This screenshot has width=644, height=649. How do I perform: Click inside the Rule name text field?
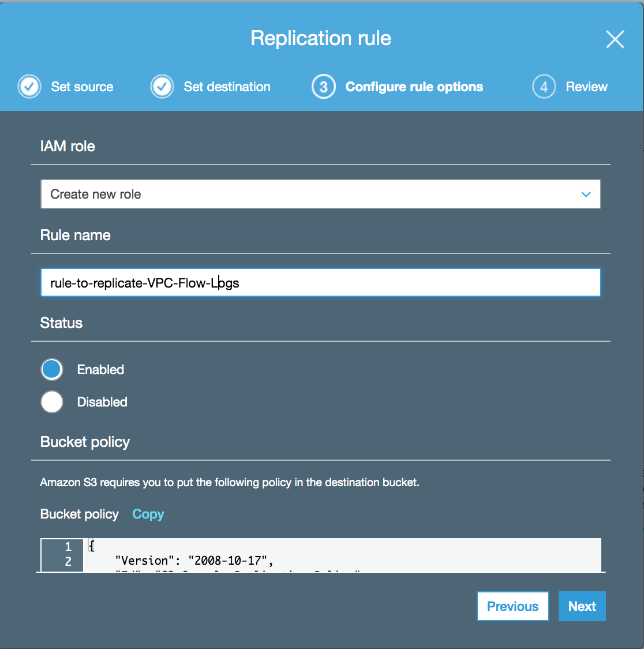(x=320, y=282)
